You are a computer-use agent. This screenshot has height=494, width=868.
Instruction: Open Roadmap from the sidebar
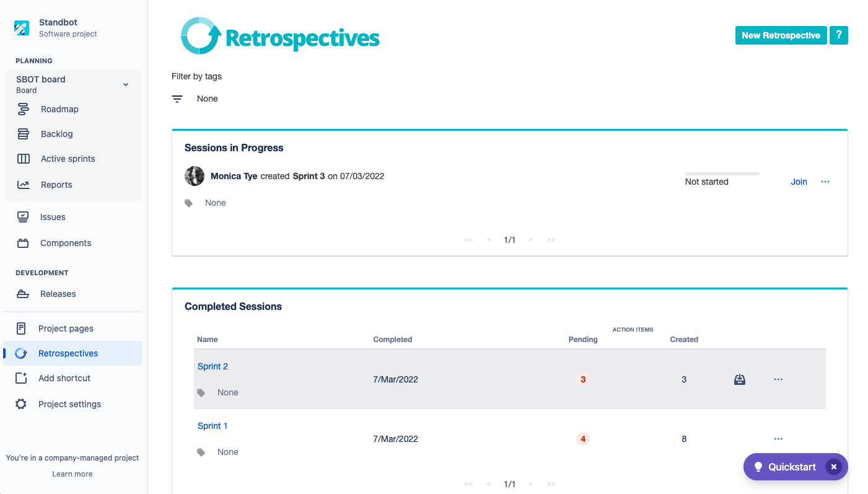(59, 109)
